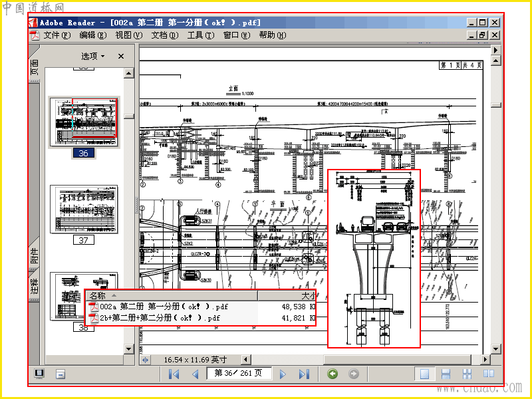The image size is (532, 399).
Task: Jump to the last page
Action: tap(304, 374)
